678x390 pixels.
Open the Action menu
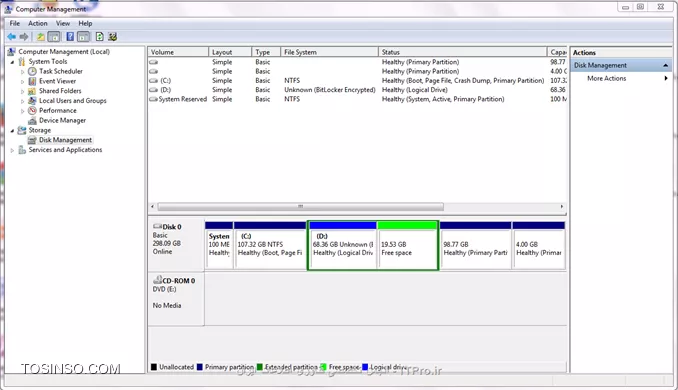pyautogui.click(x=38, y=23)
